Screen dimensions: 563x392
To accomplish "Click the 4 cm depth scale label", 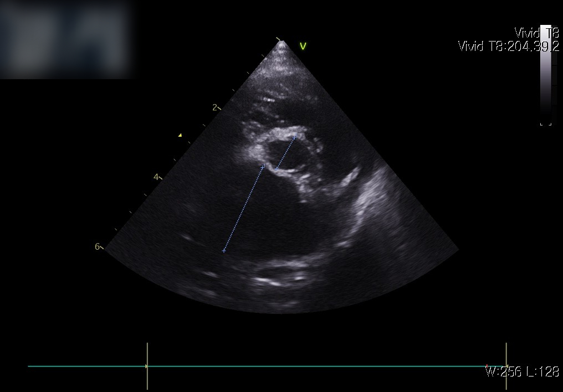I will [156, 177].
